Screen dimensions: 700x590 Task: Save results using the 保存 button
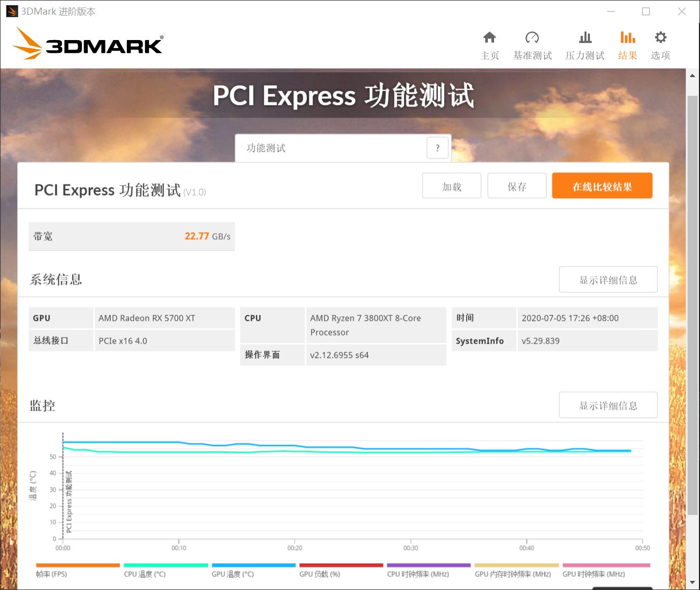coord(516,186)
